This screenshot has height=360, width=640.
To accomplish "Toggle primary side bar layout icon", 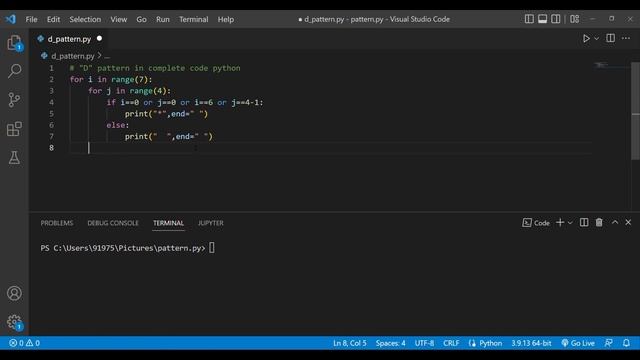I will point(529,19).
